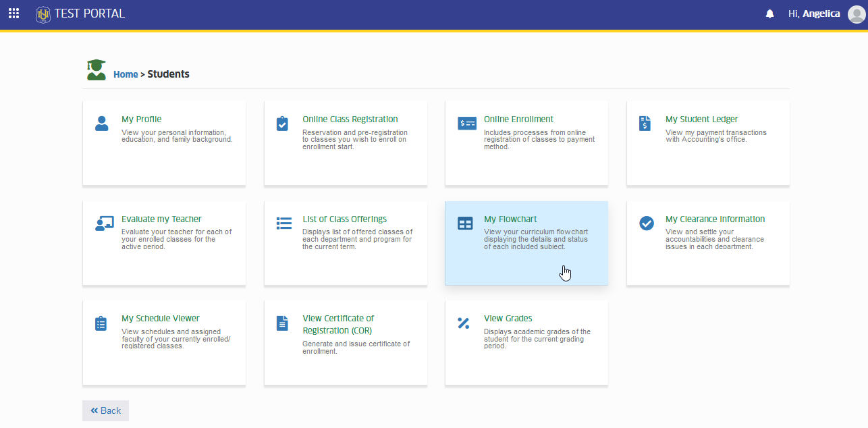Click the My Flowchart table icon
Image resolution: width=868 pixels, height=428 pixels.
coord(466,223)
